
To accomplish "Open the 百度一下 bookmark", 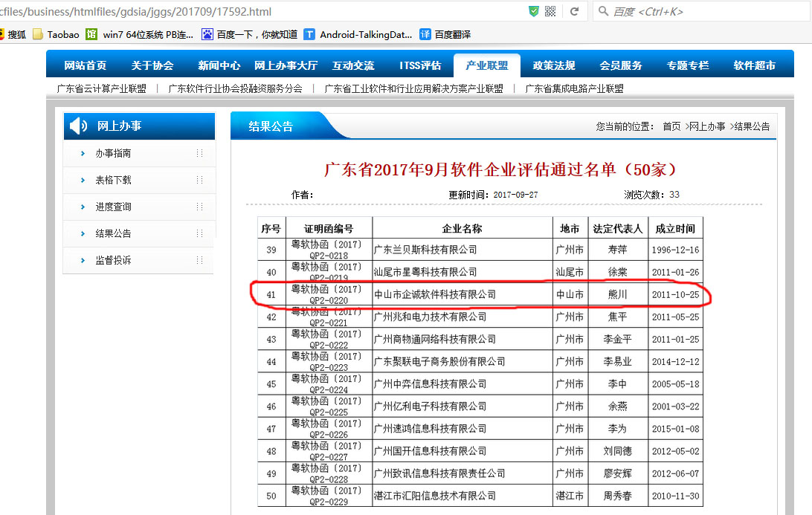I will [250, 34].
